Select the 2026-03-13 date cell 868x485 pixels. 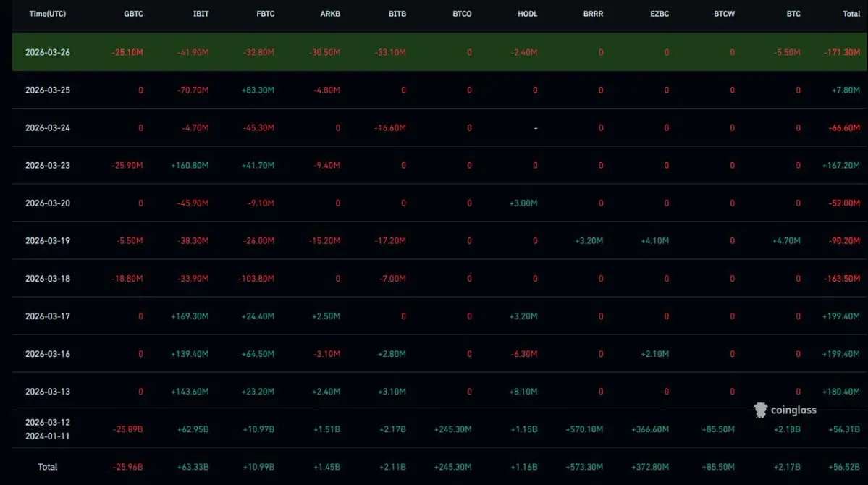[48, 392]
